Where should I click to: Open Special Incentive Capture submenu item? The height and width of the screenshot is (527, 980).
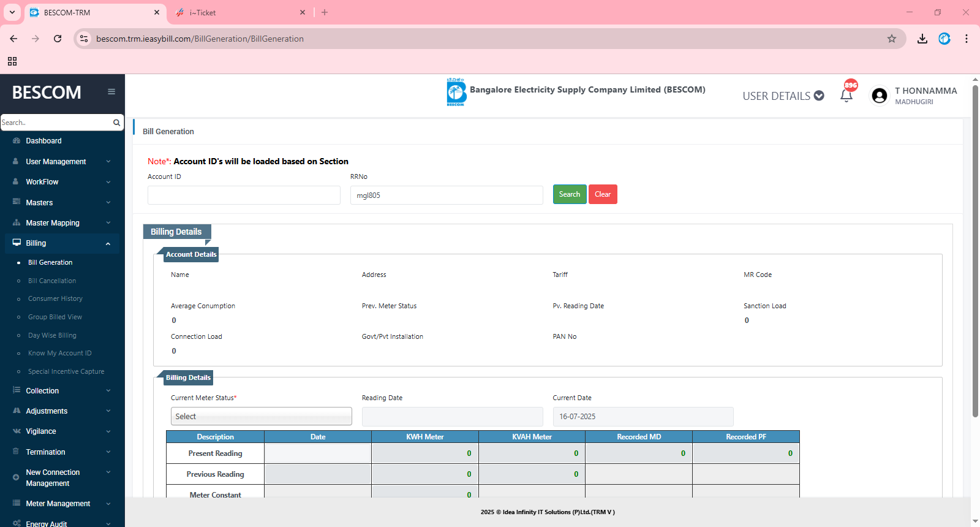click(66, 371)
